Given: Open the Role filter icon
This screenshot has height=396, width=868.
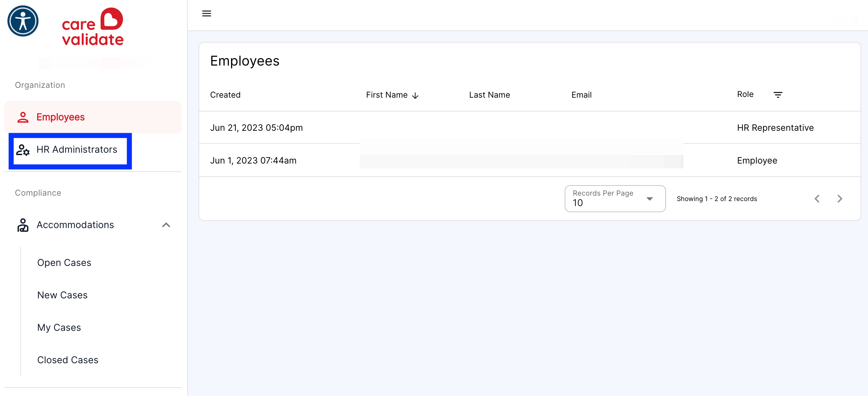Looking at the screenshot, I should [x=778, y=95].
